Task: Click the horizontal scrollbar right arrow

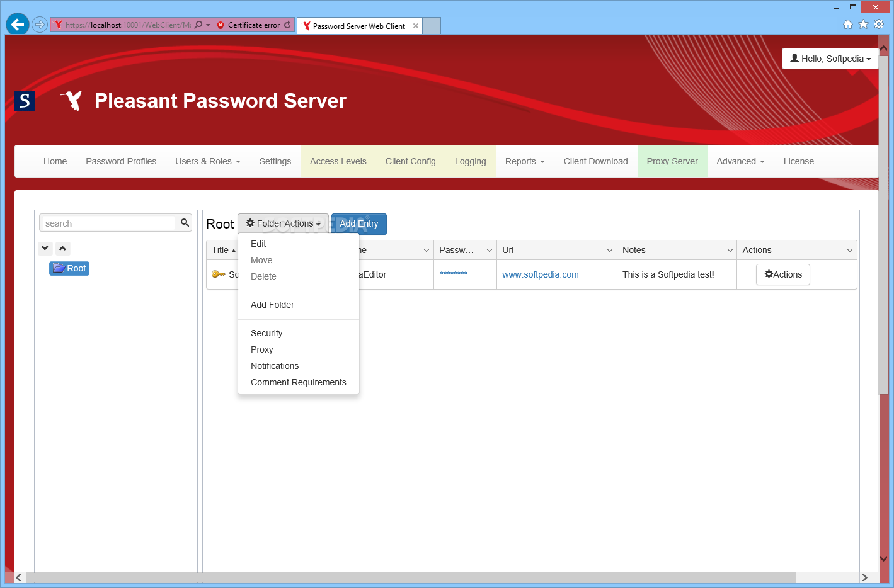Action: 864,577
